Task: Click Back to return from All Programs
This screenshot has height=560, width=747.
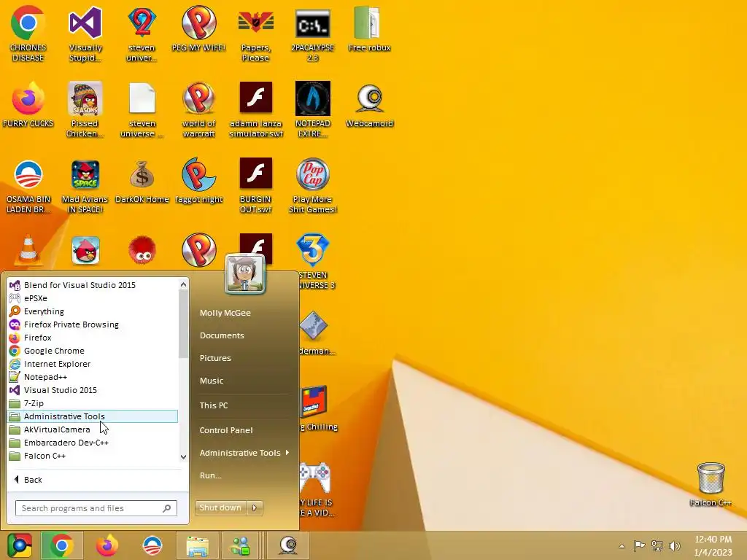Action: pos(28,480)
